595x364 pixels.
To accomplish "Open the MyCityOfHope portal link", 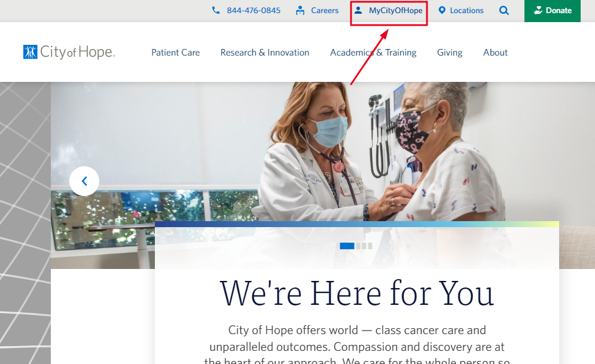I will (x=395, y=11).
